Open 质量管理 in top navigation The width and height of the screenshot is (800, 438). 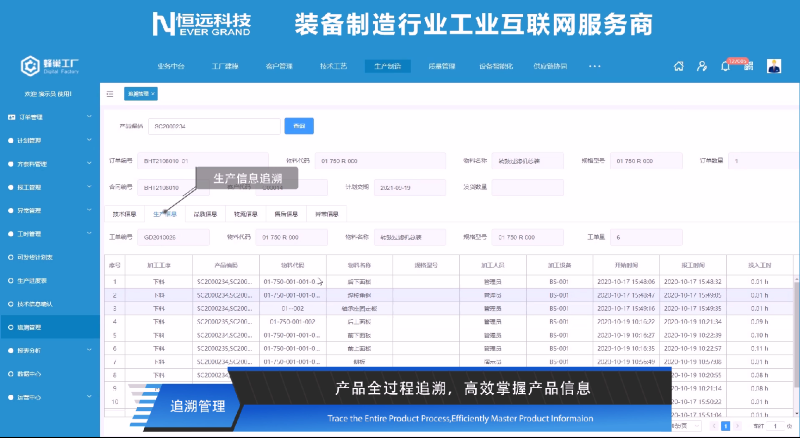tap(442, 66)
